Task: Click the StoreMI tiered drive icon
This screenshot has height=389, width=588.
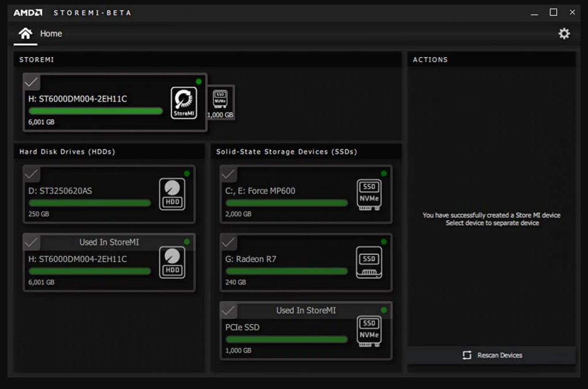Action: click(x=184, y=103)
